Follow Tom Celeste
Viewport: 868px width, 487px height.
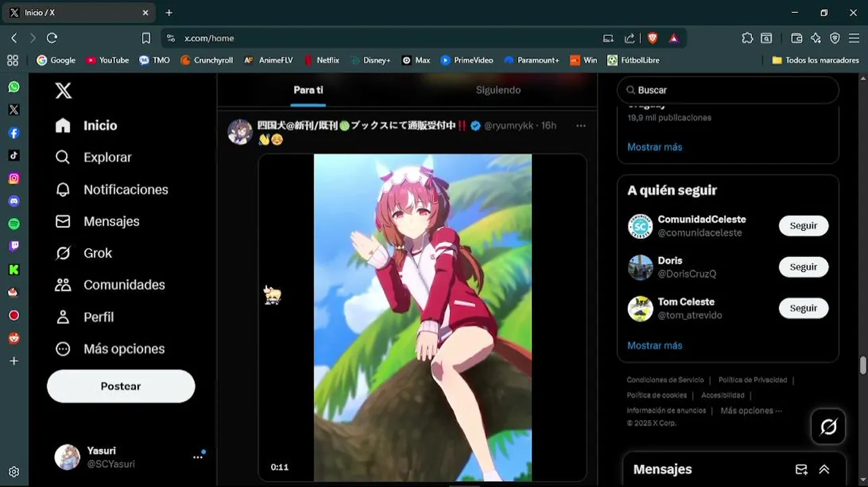[x=804, y=308]
